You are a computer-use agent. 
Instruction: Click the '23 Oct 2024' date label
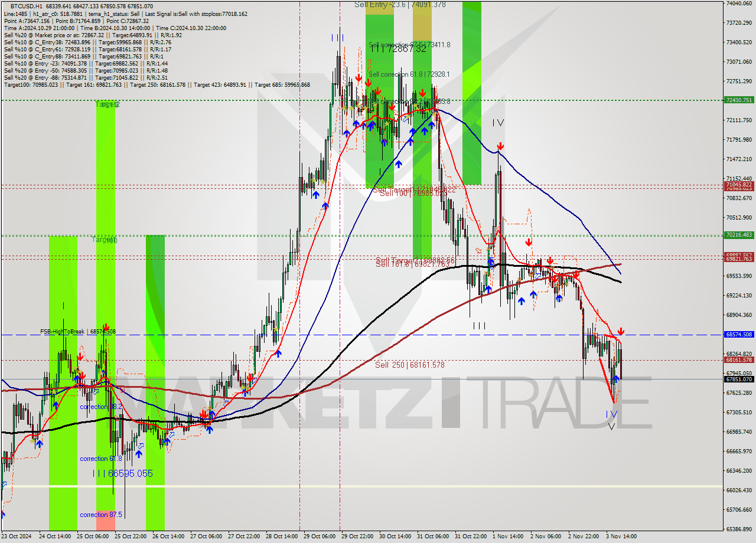click(x=16, y=537)
